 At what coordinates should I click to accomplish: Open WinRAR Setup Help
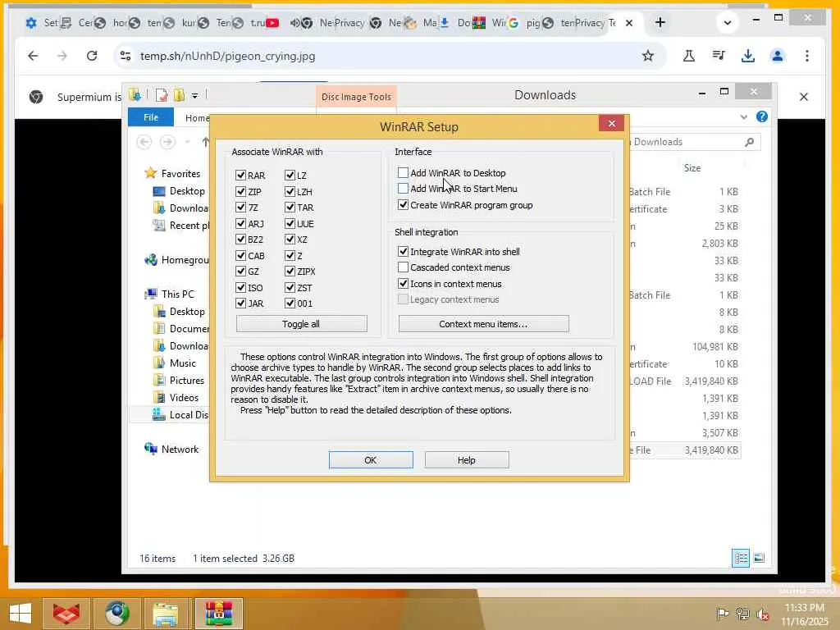pos(466,459)
